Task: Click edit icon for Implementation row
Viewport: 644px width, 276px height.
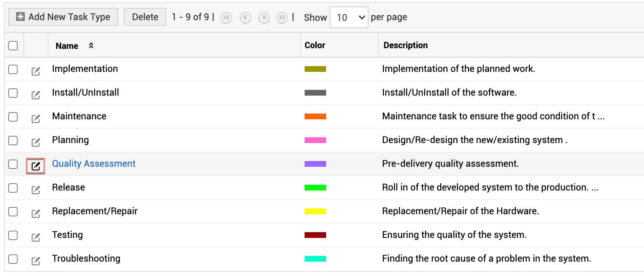Action: [36, 71]
